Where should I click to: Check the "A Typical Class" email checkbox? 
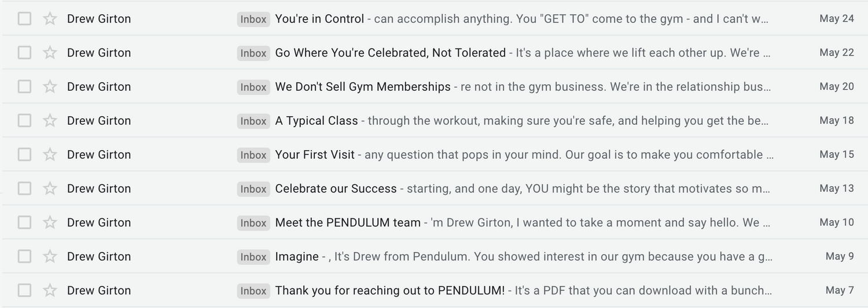pyautogui.click(x=24, y=121)
